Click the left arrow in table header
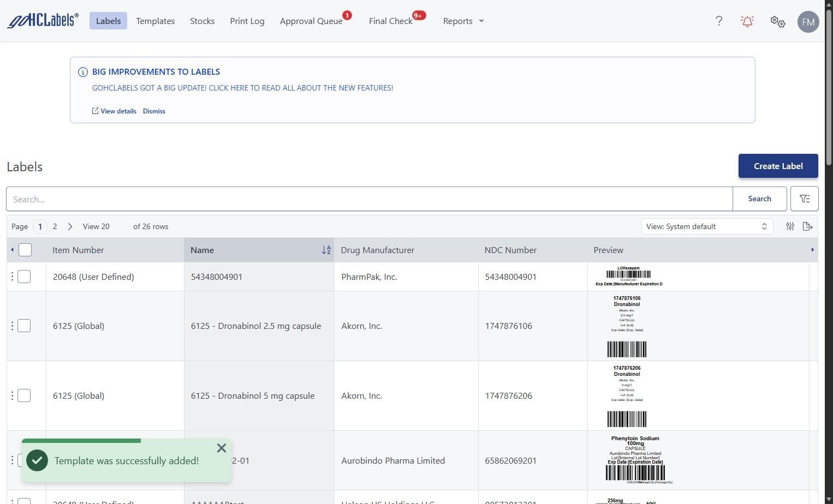Image resolution: width=833 pixels, height=504 pixels. point(12,250)
